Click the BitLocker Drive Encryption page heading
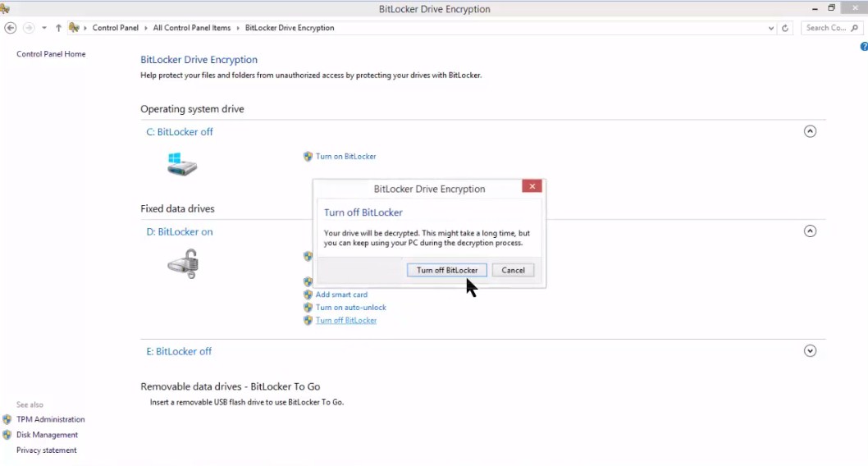The height and width of the screenshot is (466, 868). [199, 60]
